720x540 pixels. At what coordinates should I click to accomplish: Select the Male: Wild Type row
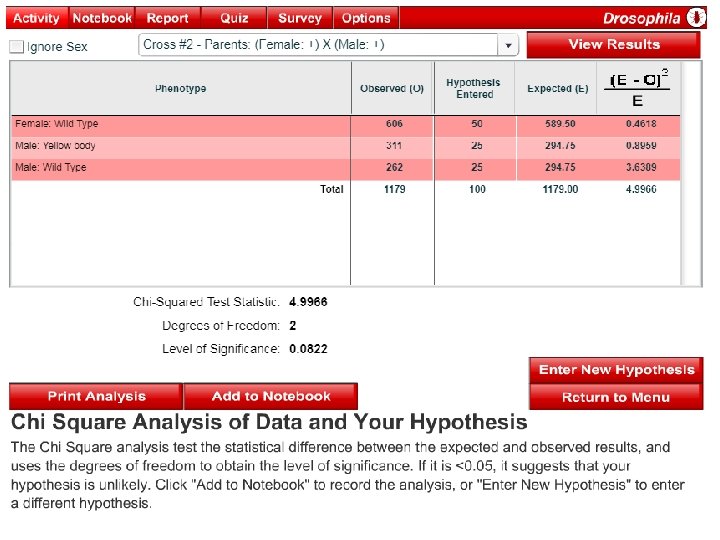pyautogui.click(x=345, y=168)
